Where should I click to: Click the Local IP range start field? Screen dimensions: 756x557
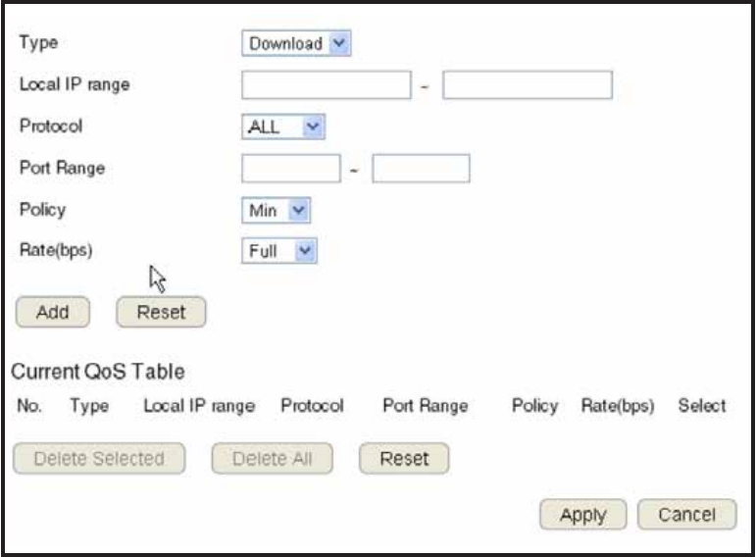click(327, 85)
